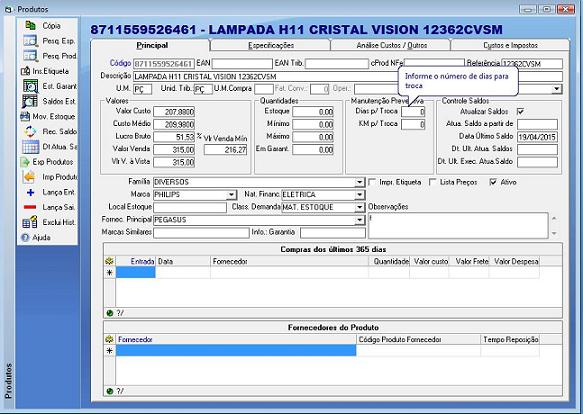Select highlighted Entrada cell in Compras grid
Screen dimensions: 583x414
point(136,272)
